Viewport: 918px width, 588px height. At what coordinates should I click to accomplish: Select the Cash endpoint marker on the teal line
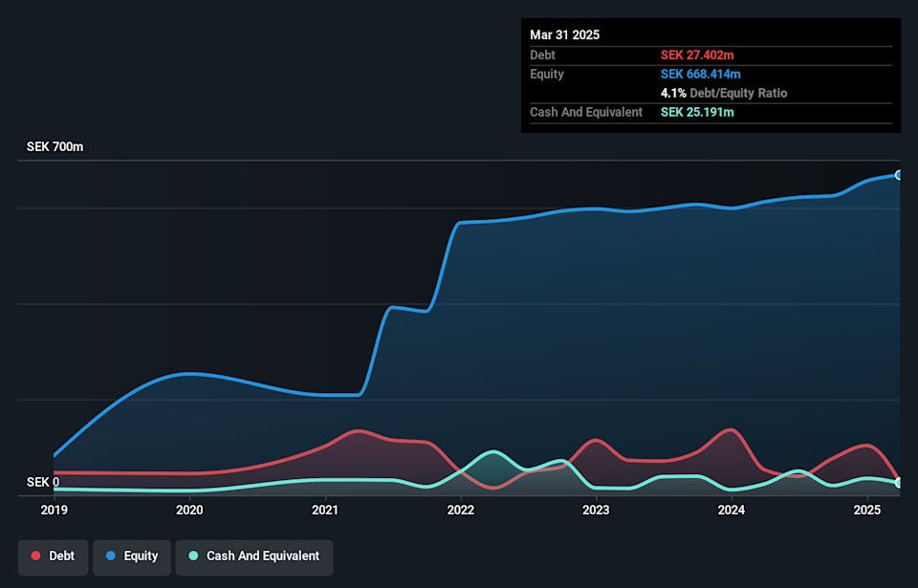click(x=899, y=483)
